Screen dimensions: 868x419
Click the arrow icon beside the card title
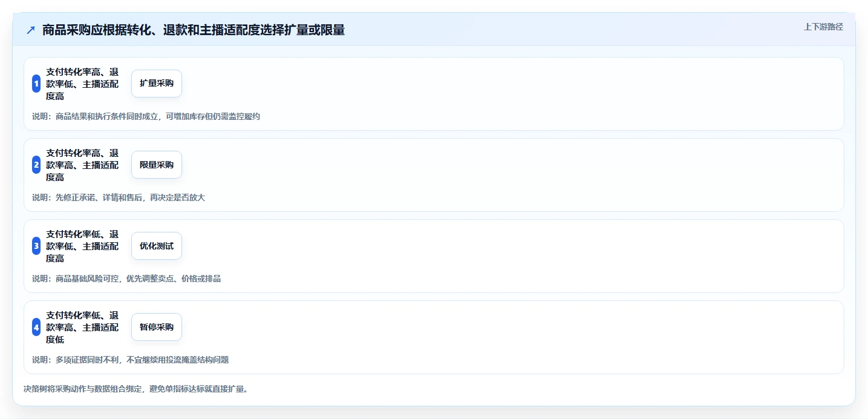31,30
